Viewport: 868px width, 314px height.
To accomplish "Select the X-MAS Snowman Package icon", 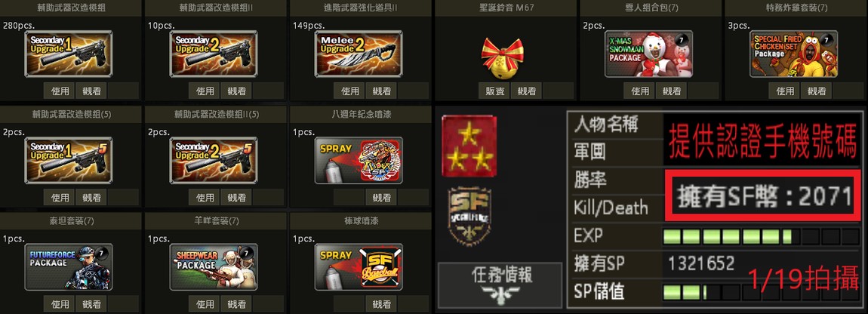I will [648, 54].
